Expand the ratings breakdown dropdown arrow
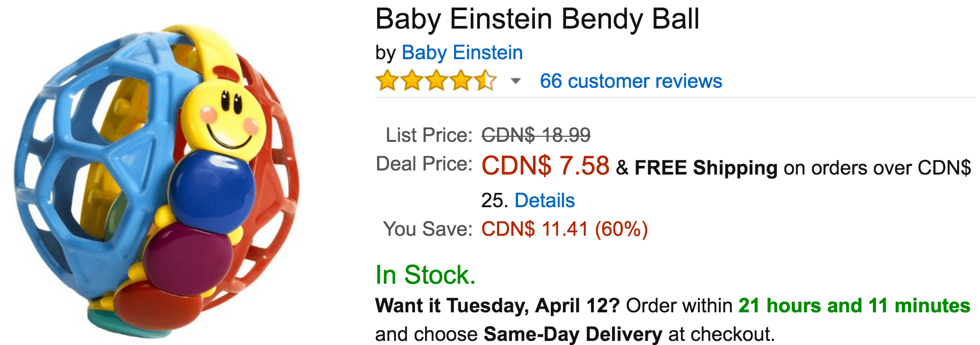Image resolution: width=980 pixels, height=345 pixels. [516, 81]
